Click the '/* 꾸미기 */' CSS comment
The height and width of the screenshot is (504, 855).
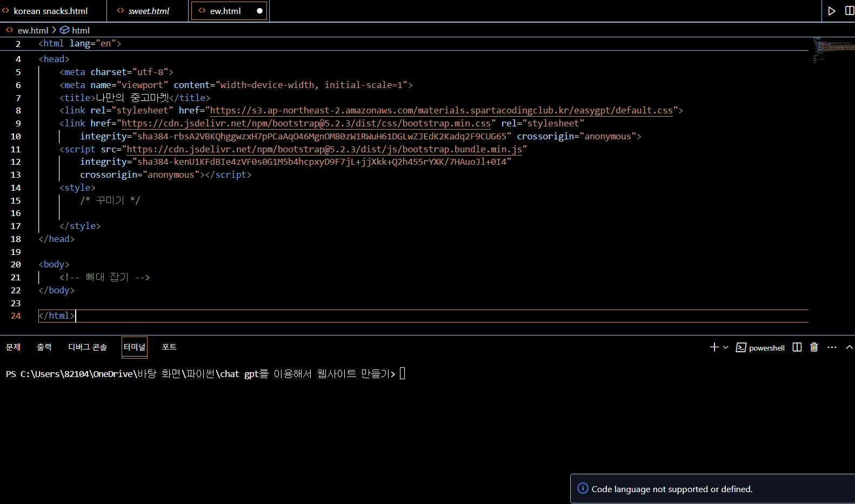(x=110, y=200)
